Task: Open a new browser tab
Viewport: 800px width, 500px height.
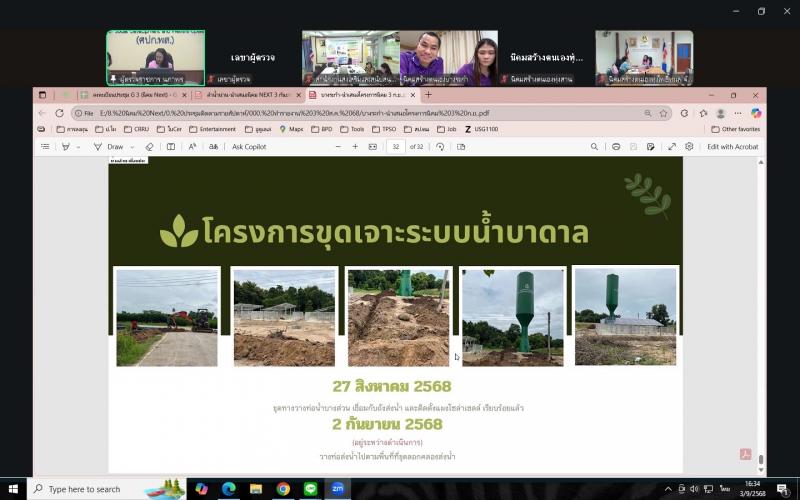Action: click(429, 95)
